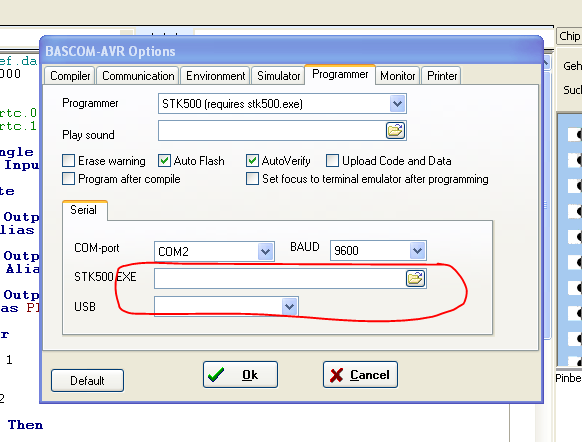
Task: Browse for the STK500 EXE file
Action: (415, 278)
